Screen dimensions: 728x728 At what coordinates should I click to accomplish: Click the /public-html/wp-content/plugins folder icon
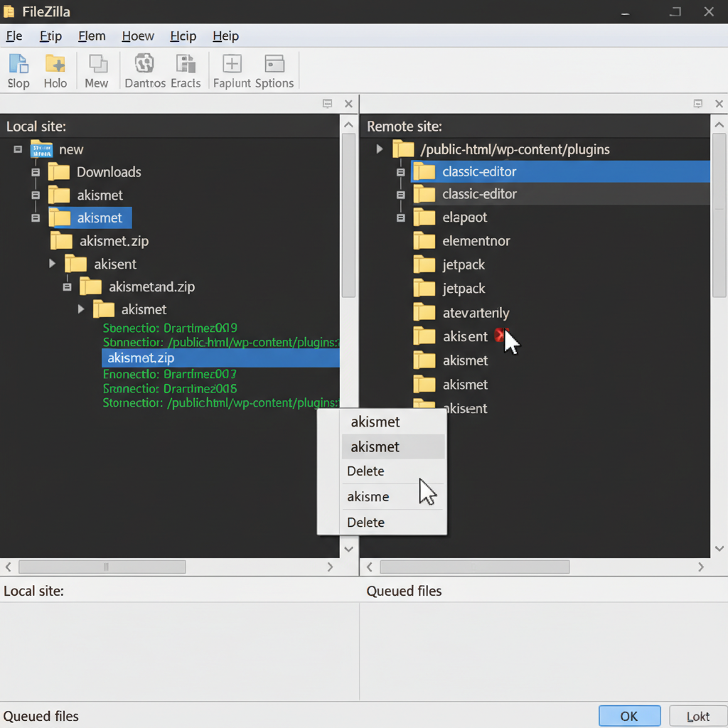click(403, 149)
